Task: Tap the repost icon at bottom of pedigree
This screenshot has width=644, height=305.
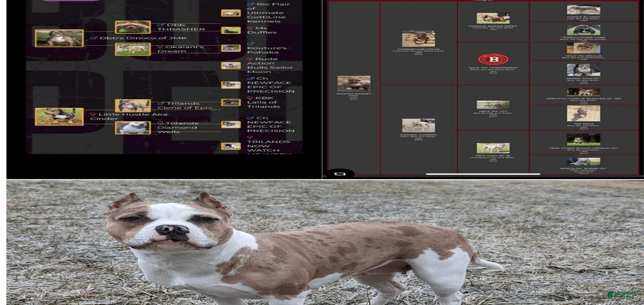Action: (x=340, y=173)
